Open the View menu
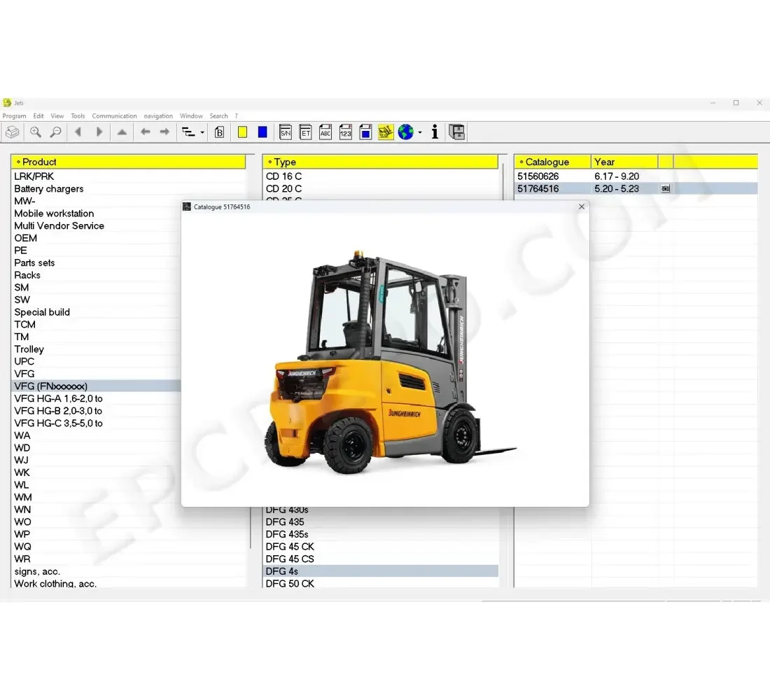 point(57,116)
